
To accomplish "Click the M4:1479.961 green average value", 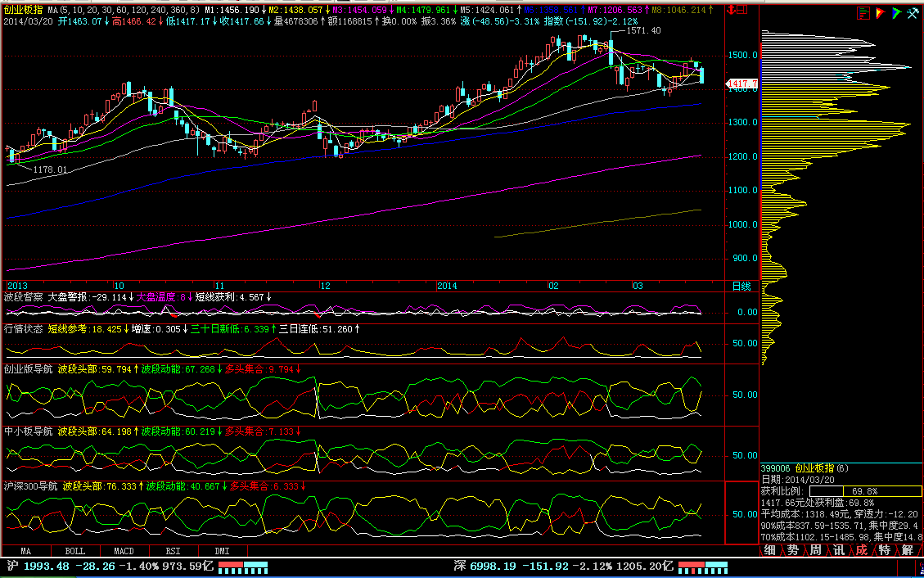I will (x=424, y=11).
